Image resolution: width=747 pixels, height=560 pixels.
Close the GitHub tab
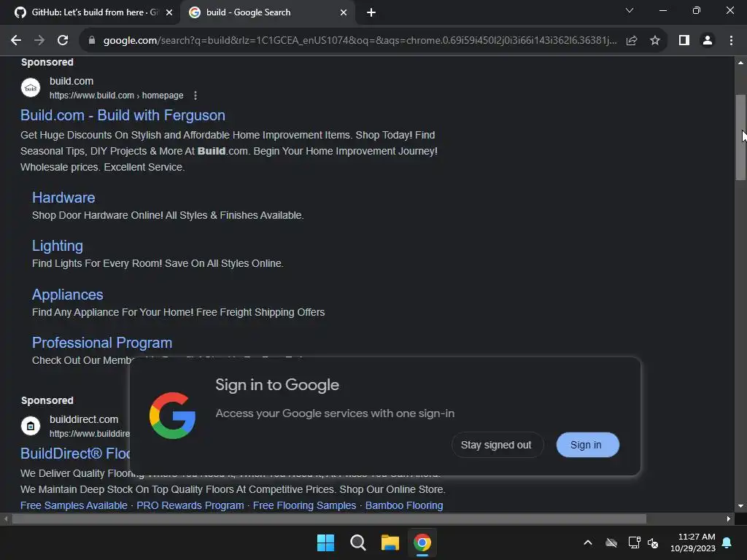(x=169, y=12)
